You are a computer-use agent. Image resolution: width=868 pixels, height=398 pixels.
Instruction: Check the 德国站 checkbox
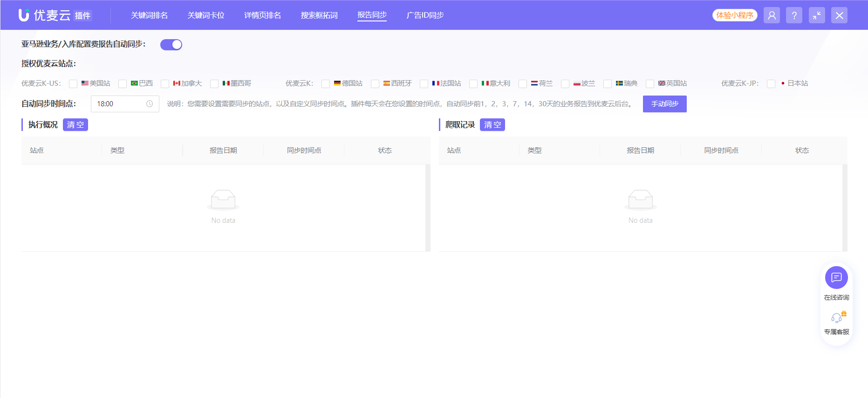[x=326, y=84]
